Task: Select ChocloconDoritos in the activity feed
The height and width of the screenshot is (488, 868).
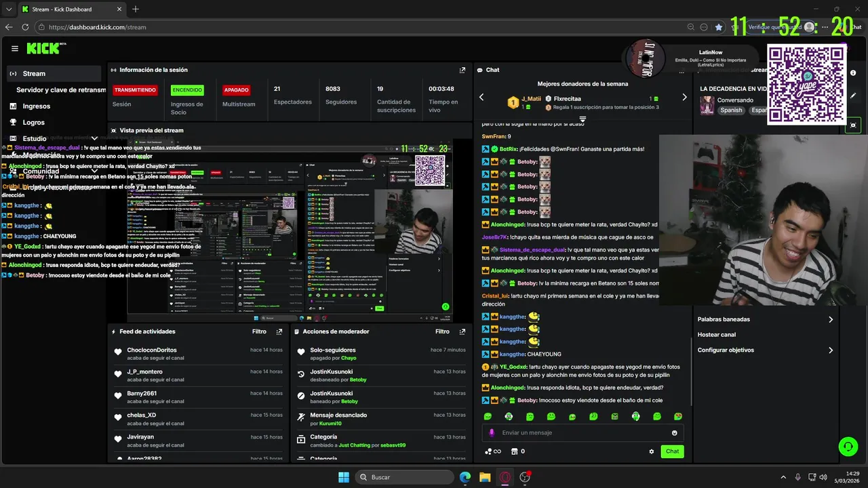Action: (152, 350)
